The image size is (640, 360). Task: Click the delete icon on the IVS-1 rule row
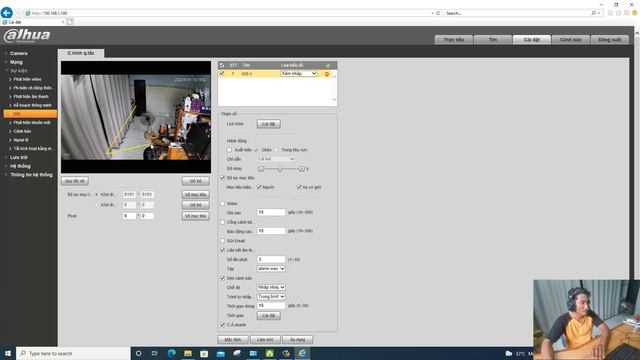pyautogui.click(x=327, y=74)
